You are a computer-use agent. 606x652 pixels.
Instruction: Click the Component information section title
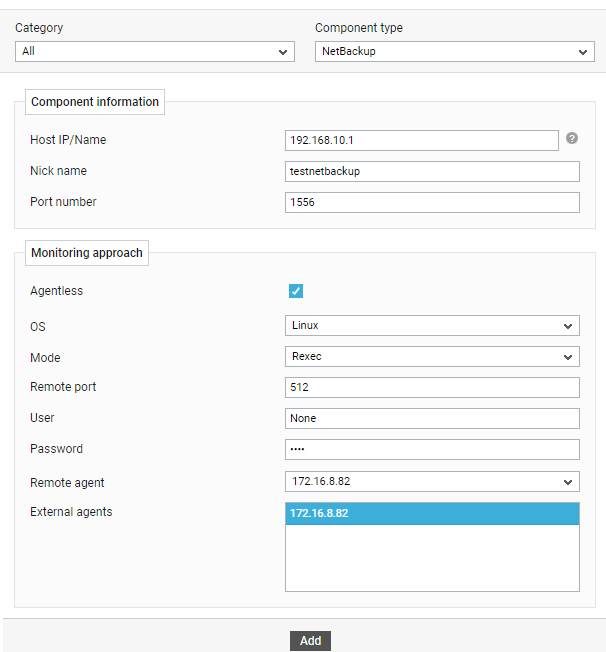pos(95,102)
